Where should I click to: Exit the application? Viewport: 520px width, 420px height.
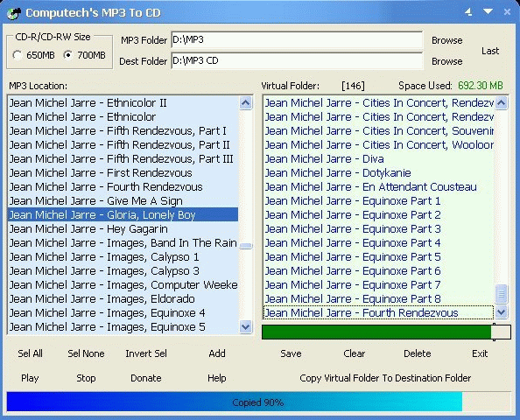tap(480, 353)
